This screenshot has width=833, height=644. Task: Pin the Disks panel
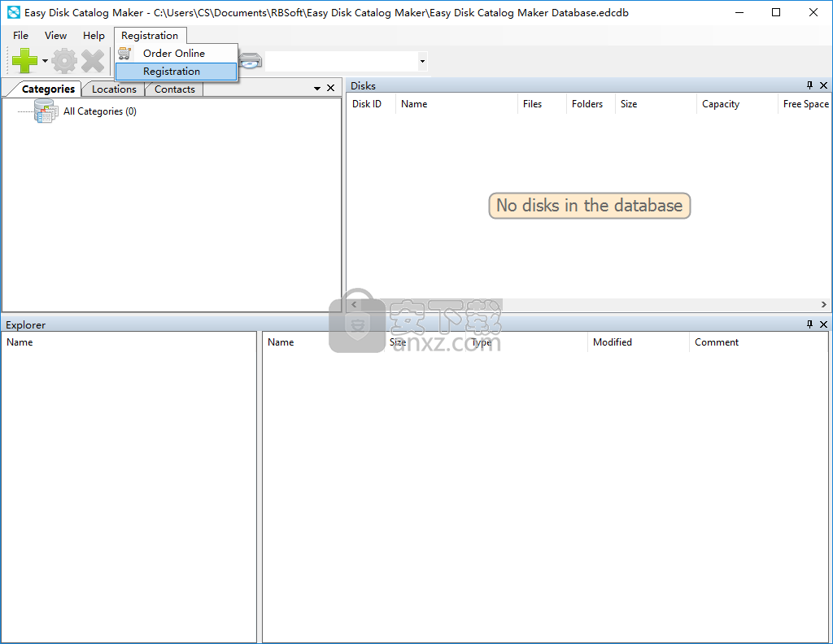click(x=809, y=85)
